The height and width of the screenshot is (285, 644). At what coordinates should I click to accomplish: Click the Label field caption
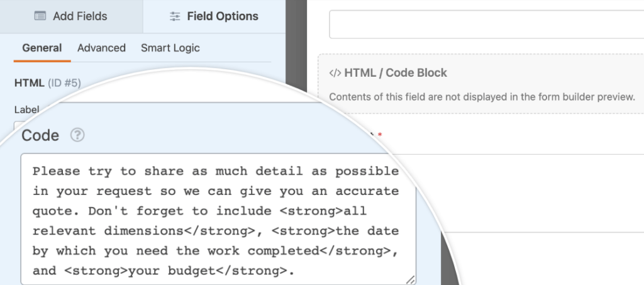tap(26, 109)
